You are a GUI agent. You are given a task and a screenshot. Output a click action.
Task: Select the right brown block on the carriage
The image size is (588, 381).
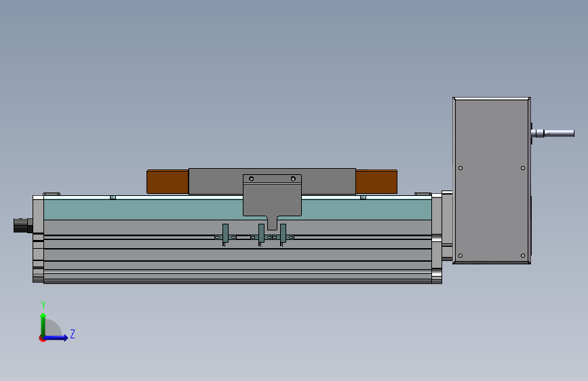[x=376, y=182]
